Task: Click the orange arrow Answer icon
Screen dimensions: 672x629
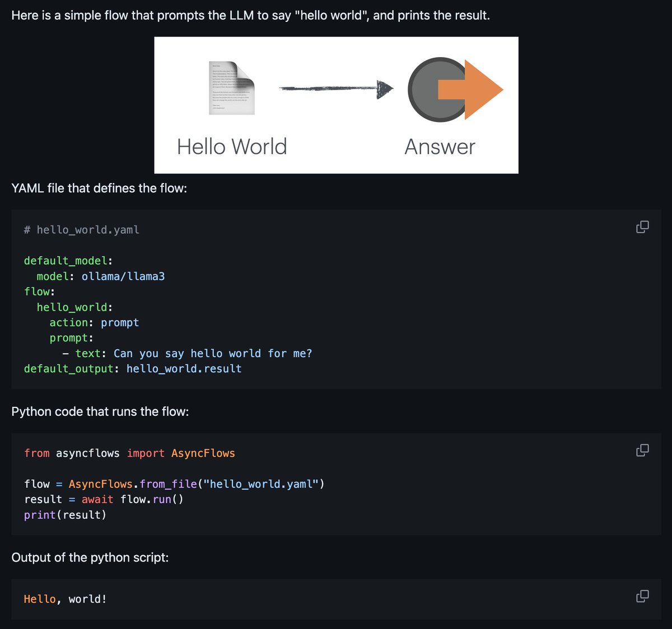Action: tap(455, 90)
